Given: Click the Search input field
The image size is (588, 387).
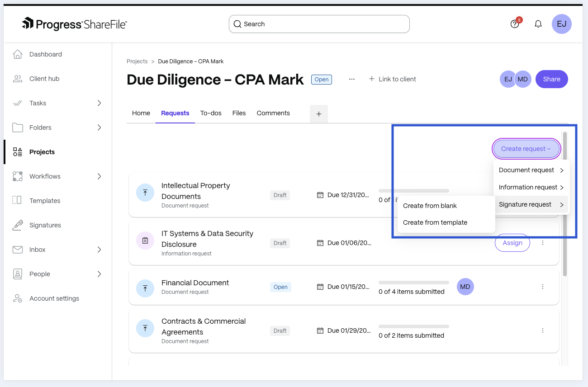Looking at the screenshot, I should point(319,24).
